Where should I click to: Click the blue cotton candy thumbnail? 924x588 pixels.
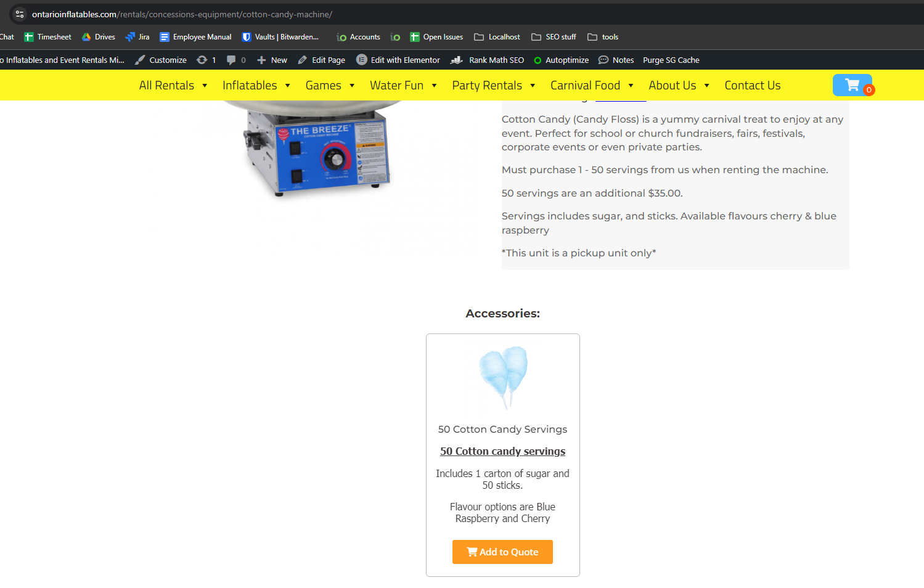click(x=503, y=377)
